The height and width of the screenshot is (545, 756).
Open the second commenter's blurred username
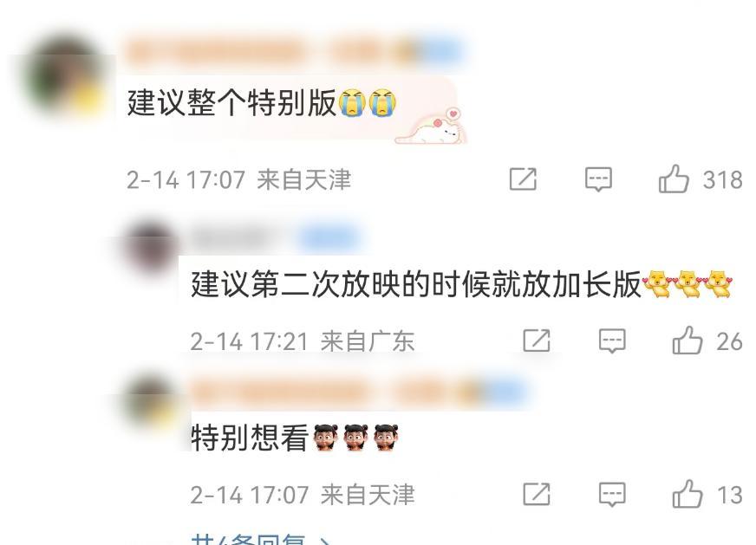275,237
